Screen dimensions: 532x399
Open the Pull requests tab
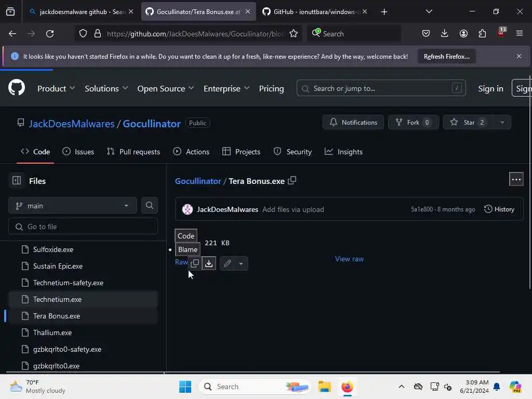pyautogui.click(x=134, y=152)
